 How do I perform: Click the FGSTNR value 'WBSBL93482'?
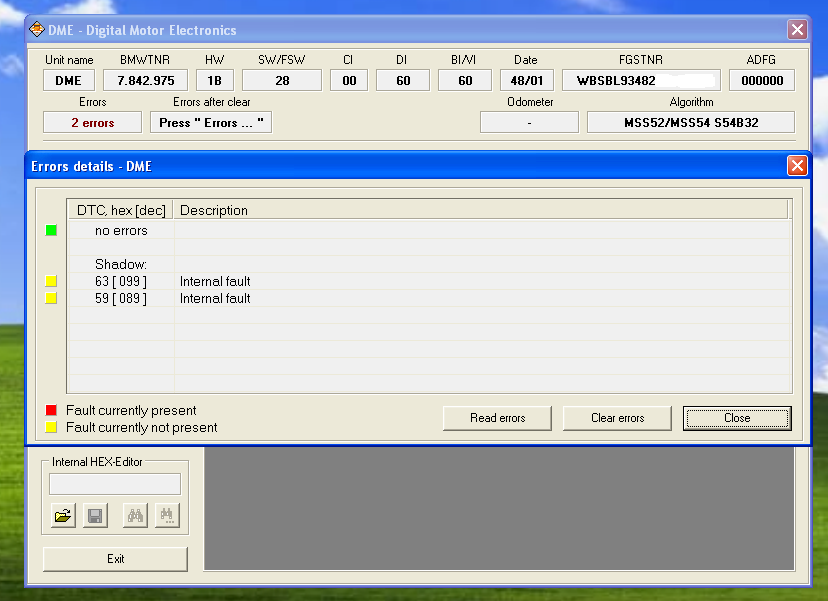[x=641, y=80]
